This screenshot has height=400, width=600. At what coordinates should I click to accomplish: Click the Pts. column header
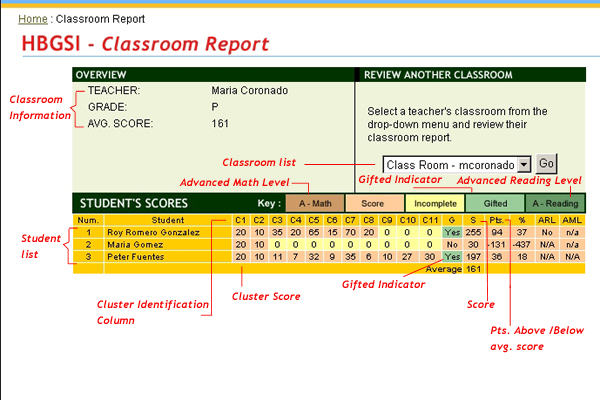497,219
